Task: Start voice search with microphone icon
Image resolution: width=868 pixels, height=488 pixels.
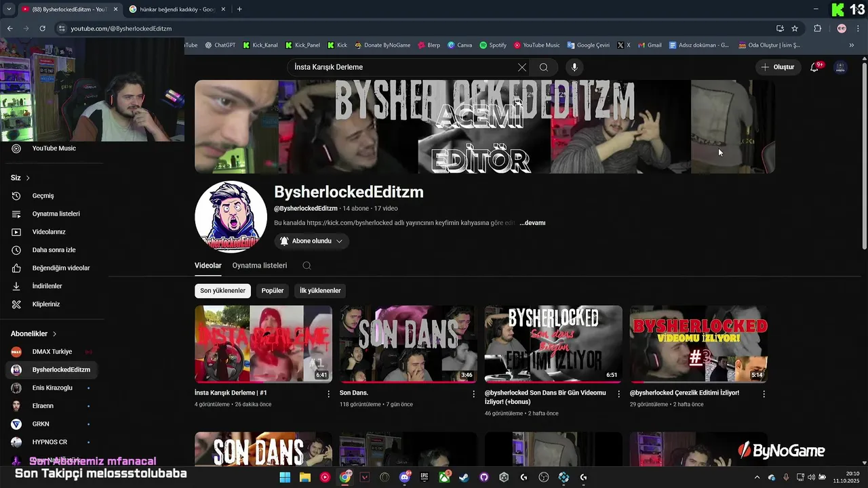Action: tap(574, 67)
